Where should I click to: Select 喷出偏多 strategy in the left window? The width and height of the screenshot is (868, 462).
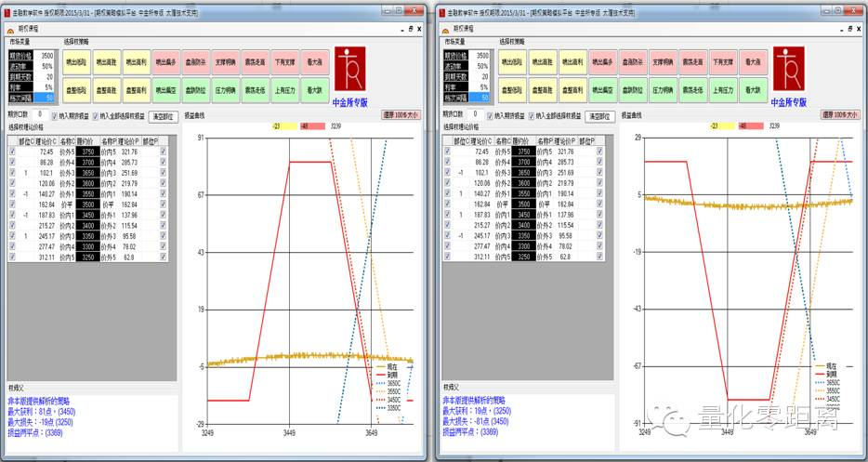tap(166, 62)
